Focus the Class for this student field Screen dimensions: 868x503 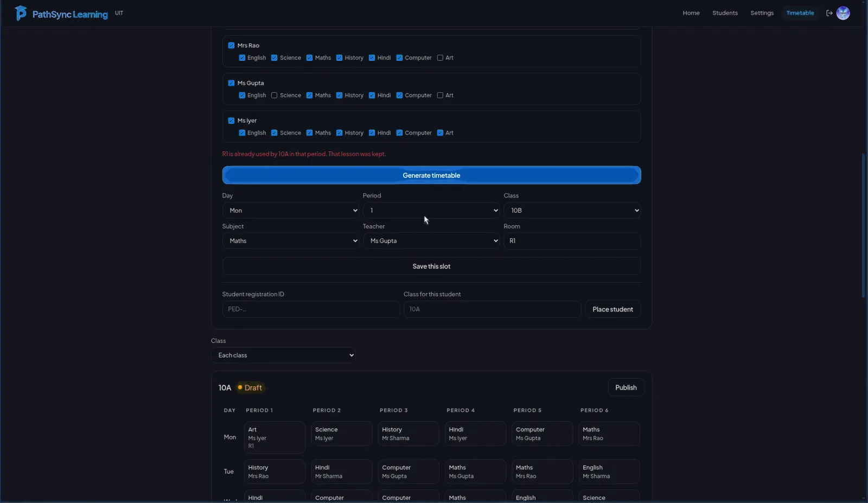coord(492,309)
